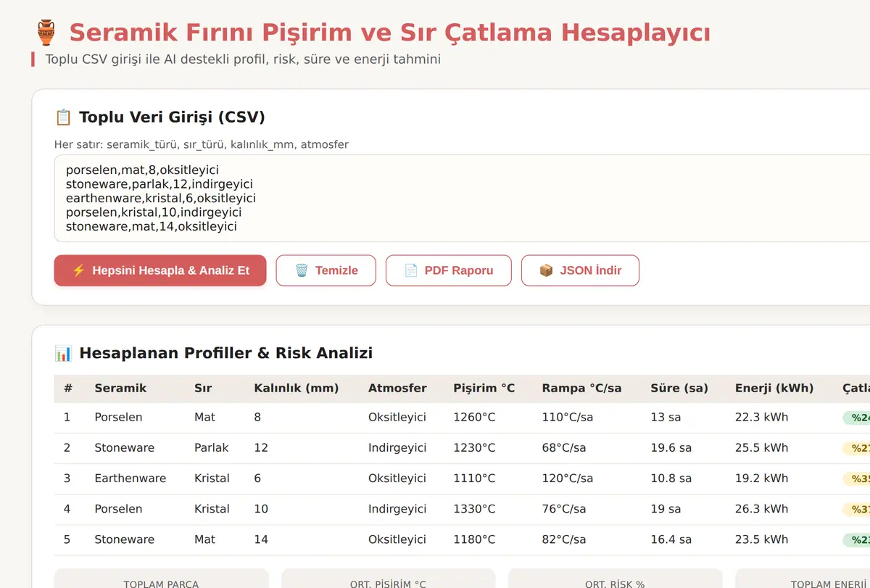
Task: Click the 82°C/sa ramp value
Action: 564,539
